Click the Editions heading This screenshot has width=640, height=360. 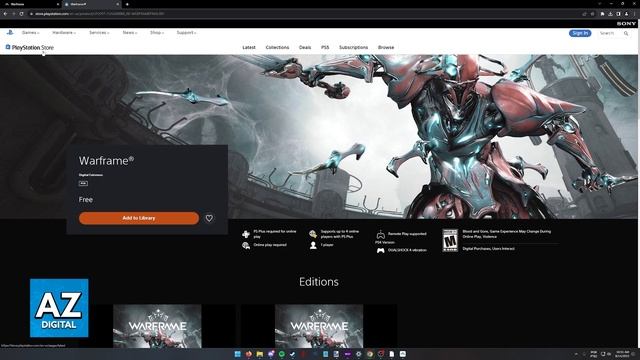coord(319,282)
